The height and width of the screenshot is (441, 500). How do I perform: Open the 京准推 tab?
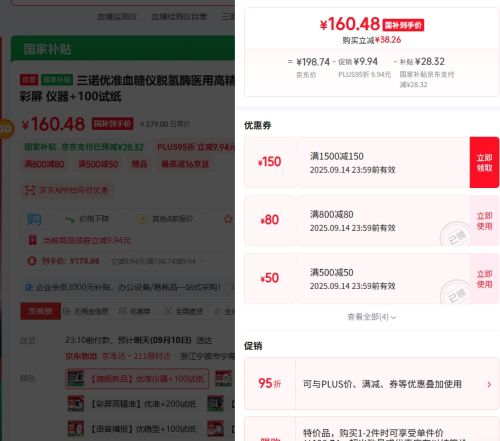[x=41, y=311]
